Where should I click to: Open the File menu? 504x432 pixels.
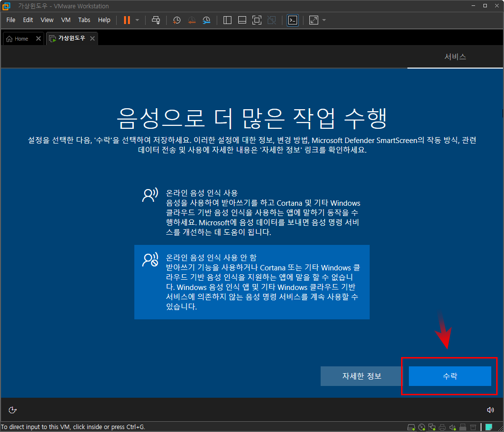click(11, 20)
